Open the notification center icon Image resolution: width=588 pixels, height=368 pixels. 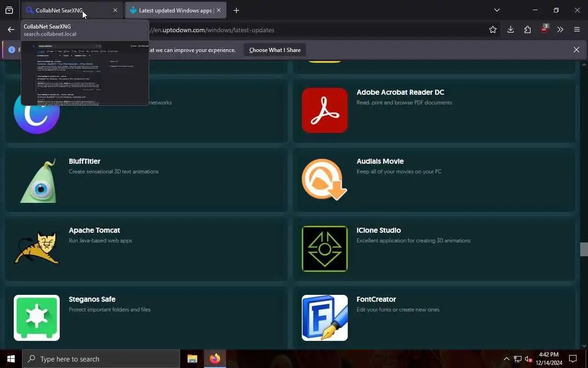point(573,359)
